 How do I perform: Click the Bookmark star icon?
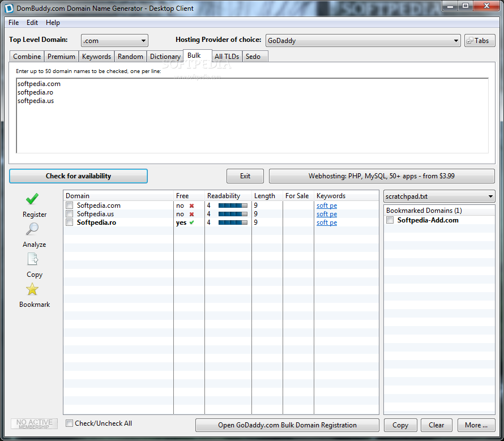coord(32,289)
